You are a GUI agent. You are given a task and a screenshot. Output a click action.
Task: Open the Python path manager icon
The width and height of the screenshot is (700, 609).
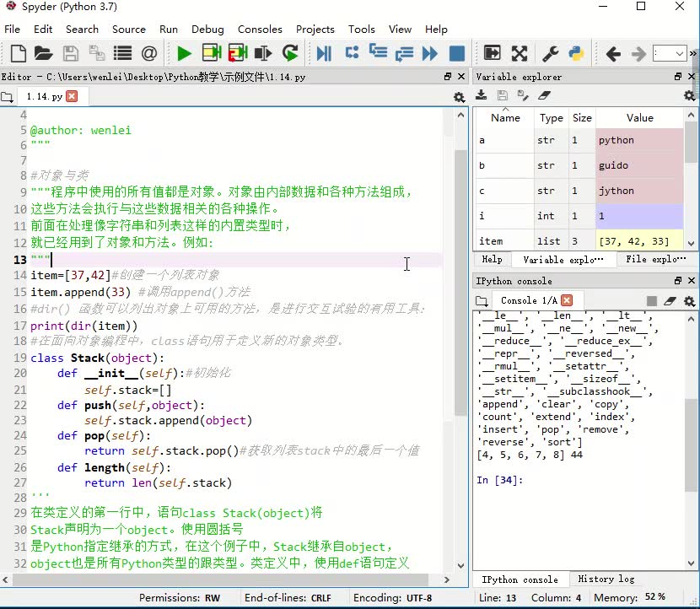point(577,54)
